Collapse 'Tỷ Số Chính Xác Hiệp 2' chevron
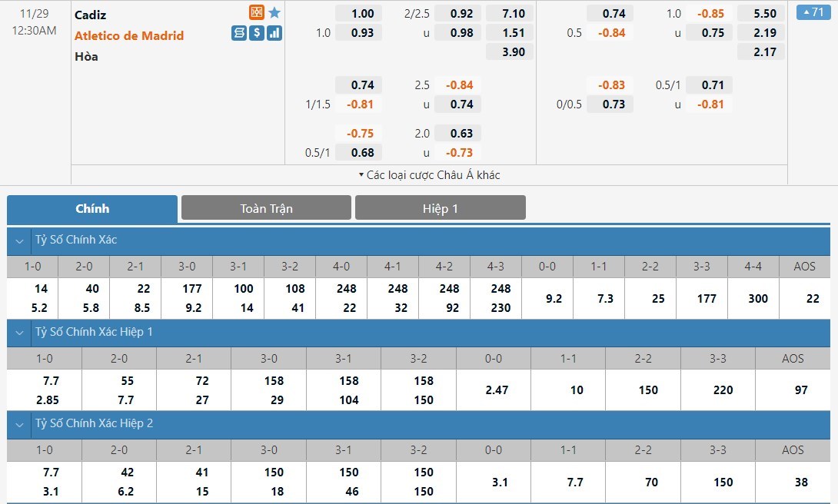Viewport: 838px width, 504px height. [x=19, y=423]
